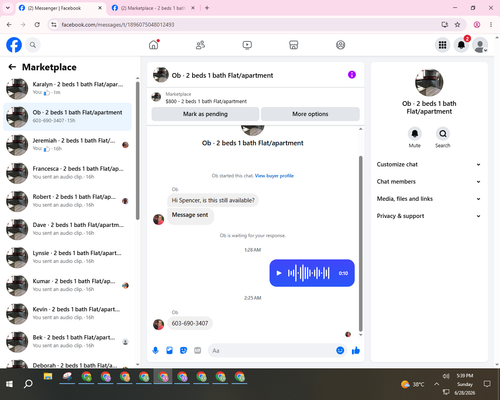Select the Ob conversation in list
Image resolution: width=500 pixels, height=400 pixels.
click(x=67, y=117)
